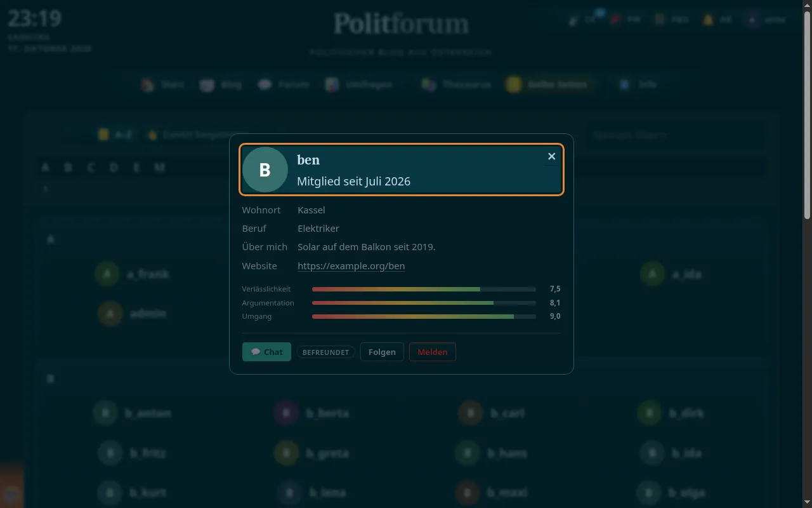Click the Befreundet badge
The image size is (812, 508).
325,352
